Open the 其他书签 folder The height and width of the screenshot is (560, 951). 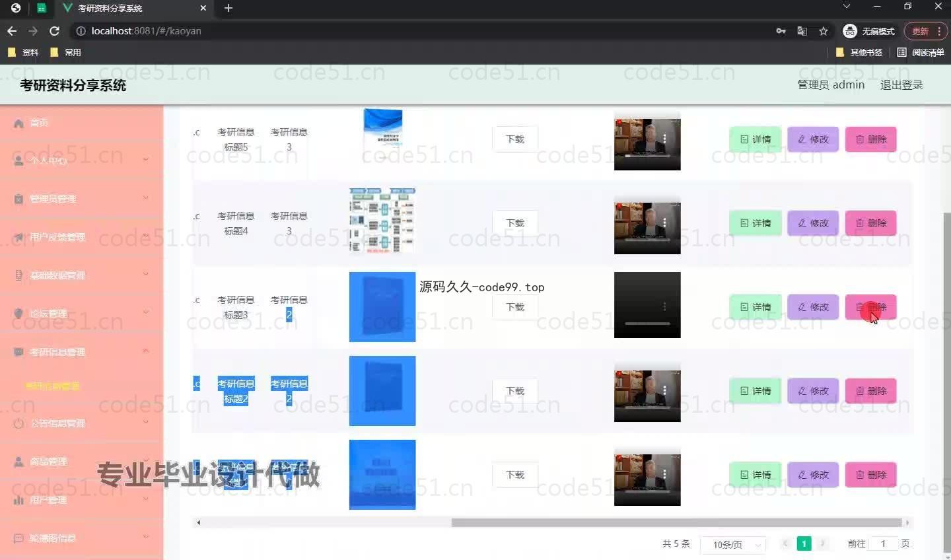click(859, 52)
